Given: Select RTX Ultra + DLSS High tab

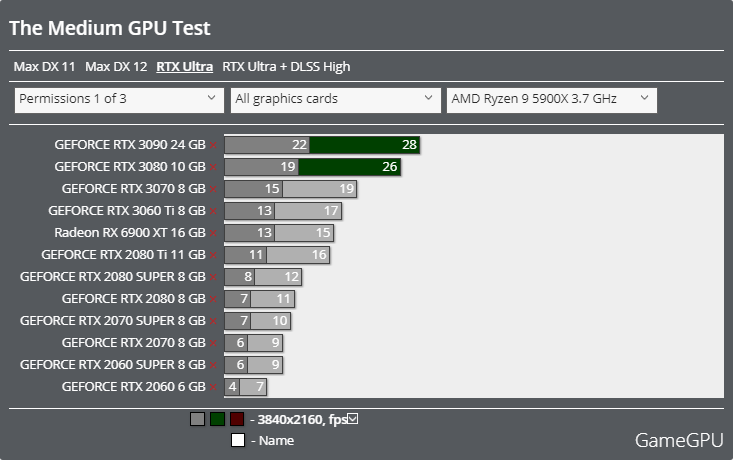Looking at the screenshot, I should (x=286, y=66).
